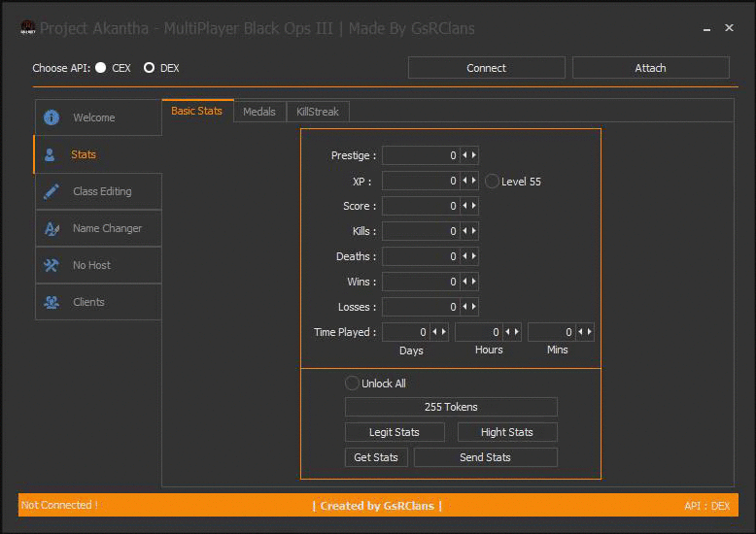This screenshot has height=534, width=756.
Task: Switch to the Medals tab
Action: coord(259,112)
